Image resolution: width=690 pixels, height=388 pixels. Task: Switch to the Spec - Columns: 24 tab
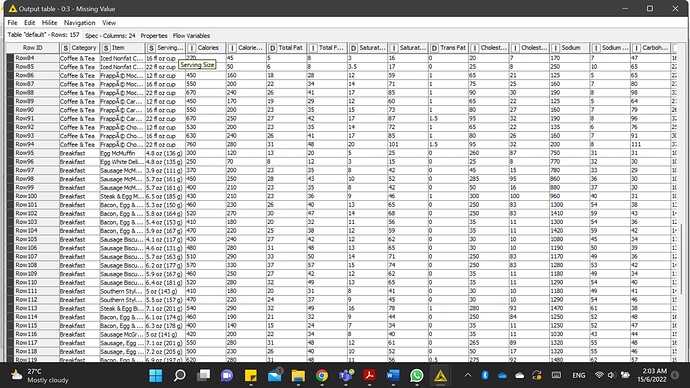(110, 36)
